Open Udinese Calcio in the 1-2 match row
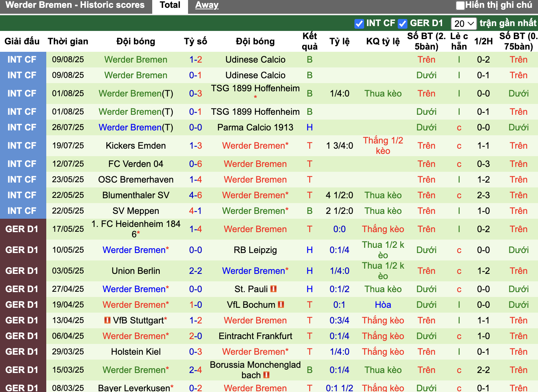This screenshot has height=392, width=538. (x=255, y=60)
